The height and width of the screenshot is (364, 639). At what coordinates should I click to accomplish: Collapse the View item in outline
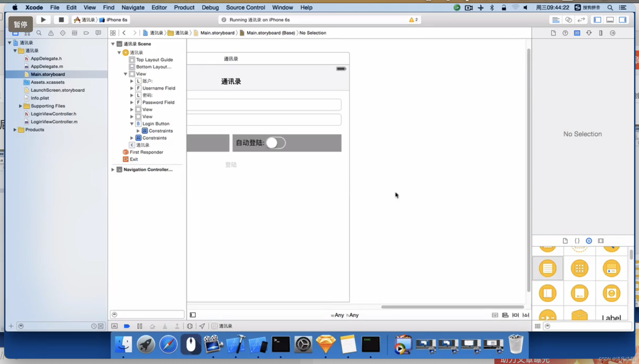[125, 74]
